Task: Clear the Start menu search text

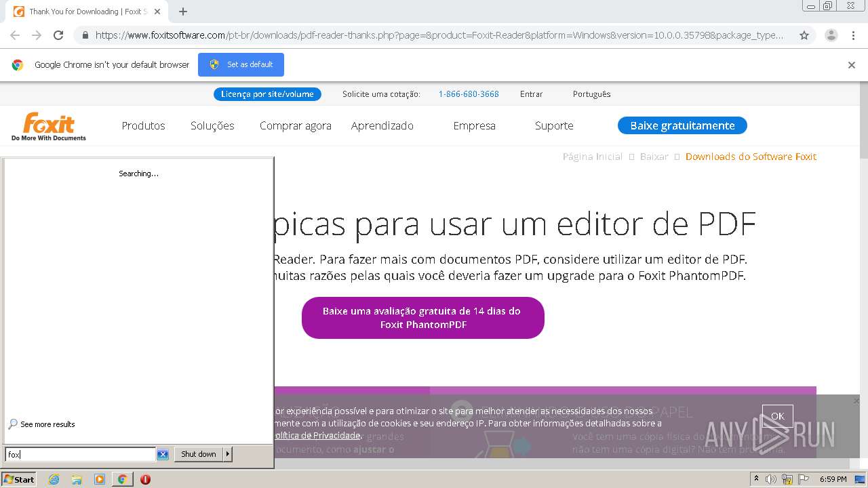Action: pyautogui.click(x=163, y=455)
